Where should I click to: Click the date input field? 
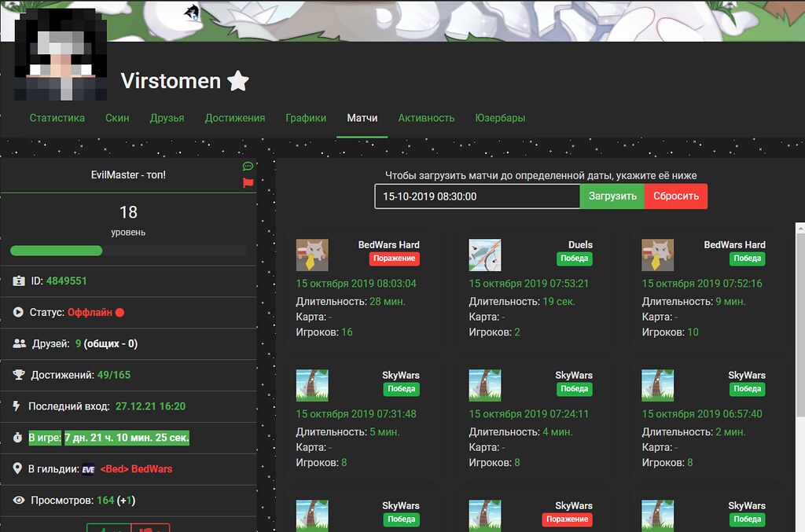click(x=476, y=196)
